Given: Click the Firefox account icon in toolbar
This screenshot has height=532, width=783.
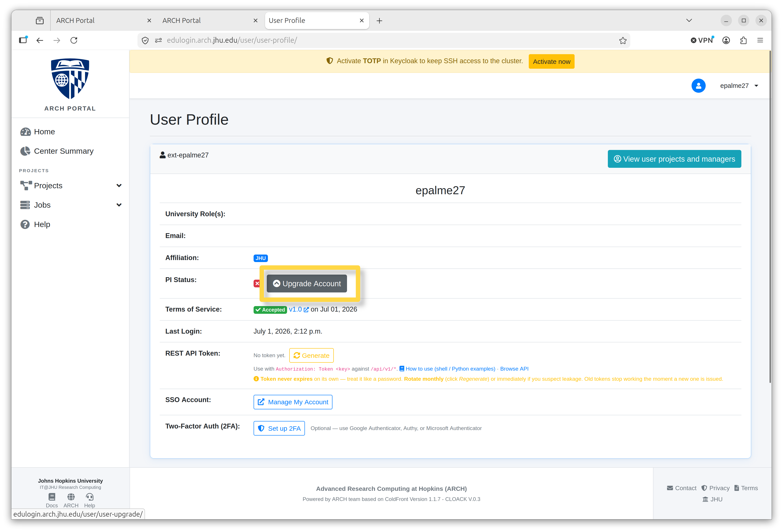Looking at the screenshot, I should point(726,40).
